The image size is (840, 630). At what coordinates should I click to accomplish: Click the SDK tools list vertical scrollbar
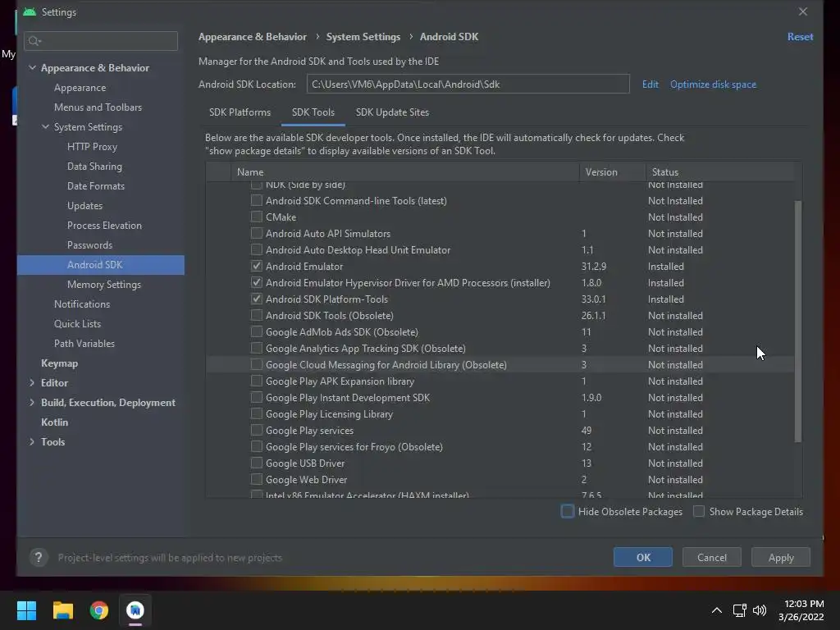[x=797, y=322]
